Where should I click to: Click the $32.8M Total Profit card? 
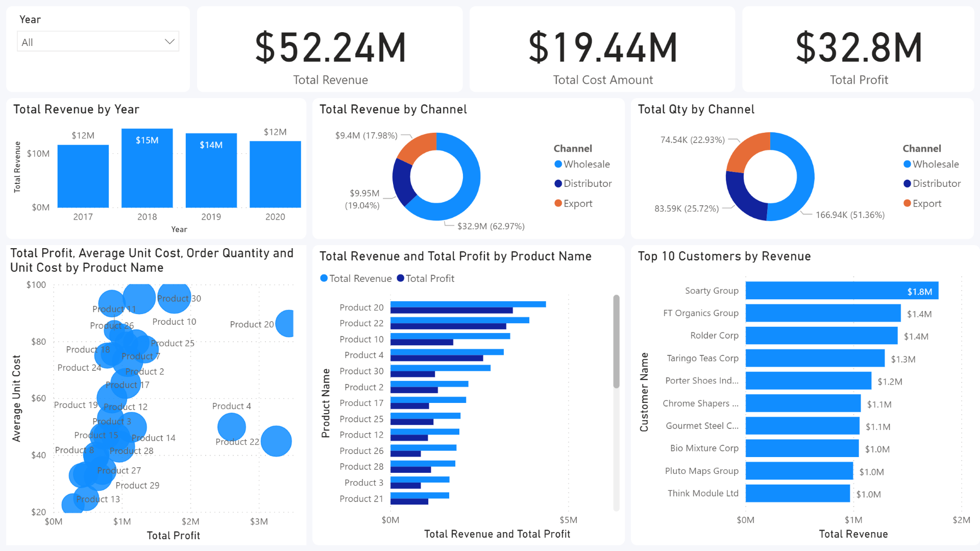pos(858,50)
